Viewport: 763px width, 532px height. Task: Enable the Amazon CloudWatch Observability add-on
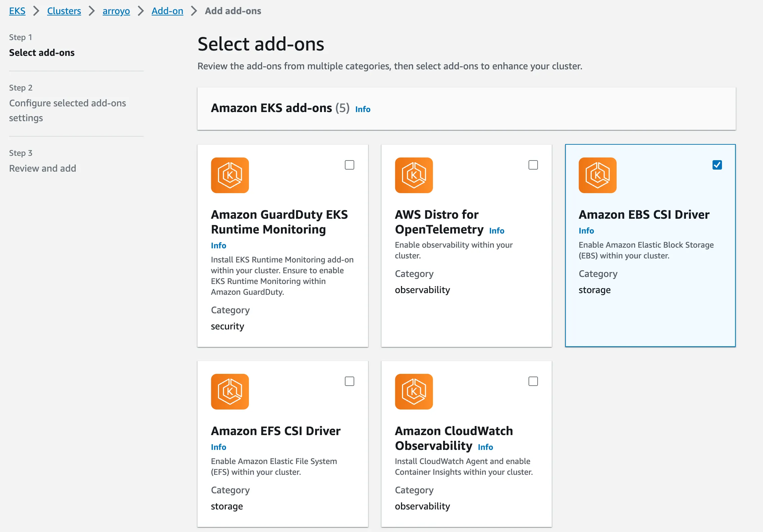click(533, 381)
